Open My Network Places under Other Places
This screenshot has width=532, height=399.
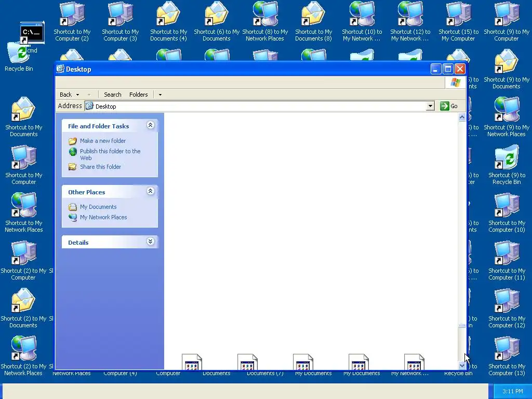pos(103,217)
